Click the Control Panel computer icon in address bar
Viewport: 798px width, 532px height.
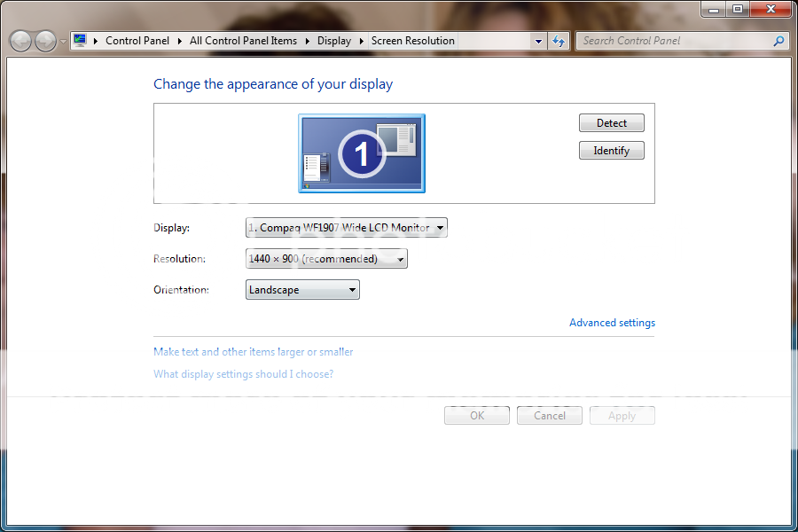(x=80, y=40)
